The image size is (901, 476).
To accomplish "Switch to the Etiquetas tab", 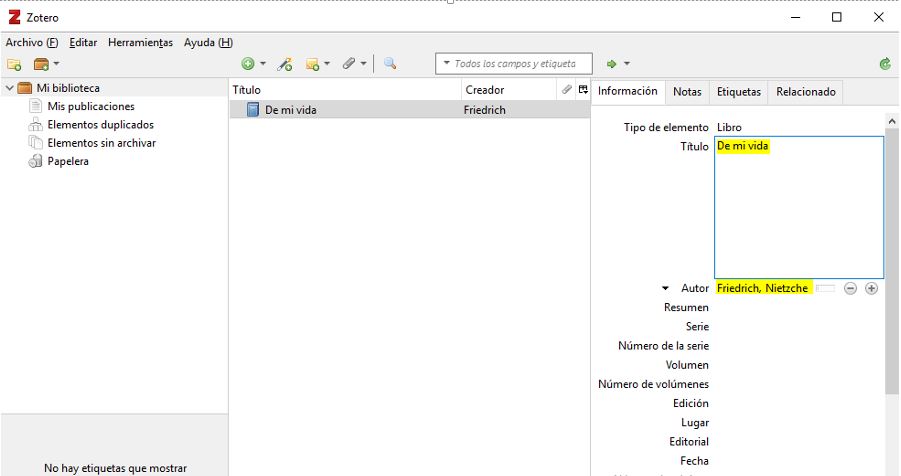I will 739,91.
